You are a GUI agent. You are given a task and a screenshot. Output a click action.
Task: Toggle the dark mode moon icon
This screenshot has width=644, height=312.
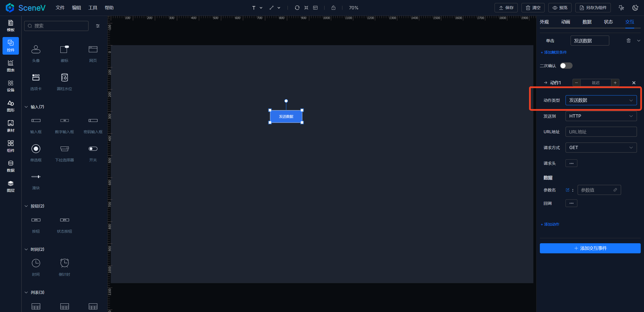tap(635, 8)
